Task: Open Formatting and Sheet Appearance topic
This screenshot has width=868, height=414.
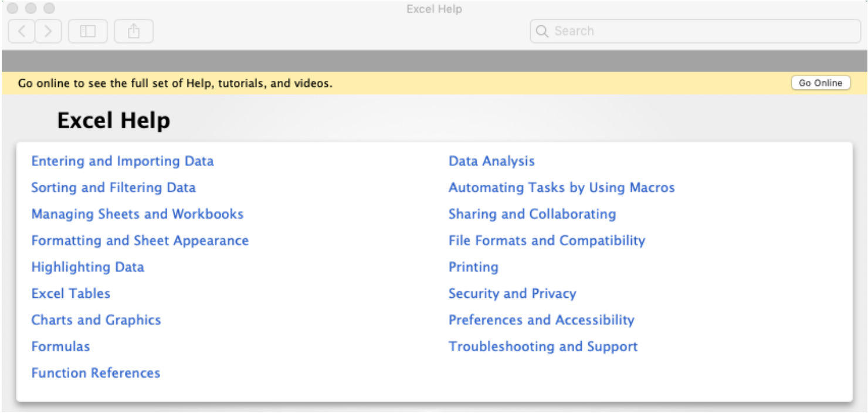Action: (140, 240)
